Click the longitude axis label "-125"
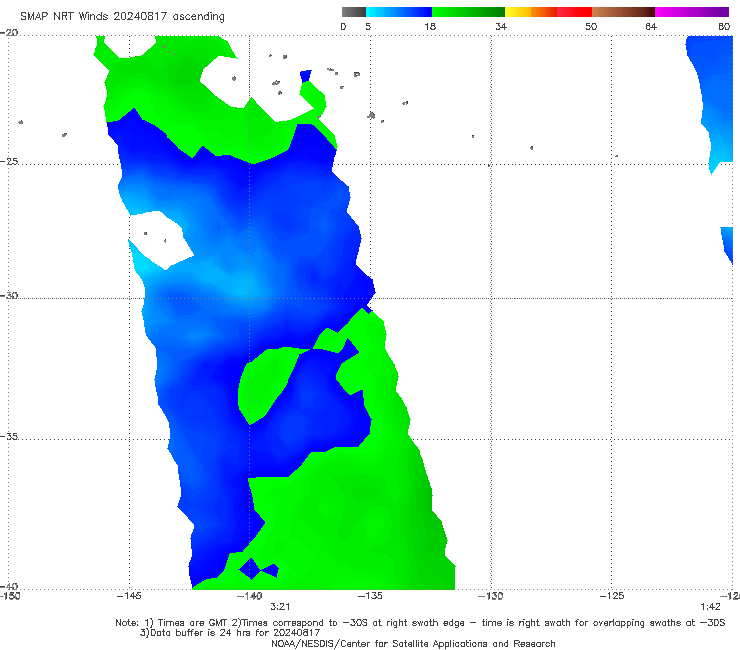The image size is (740, 650). (612, 596)
